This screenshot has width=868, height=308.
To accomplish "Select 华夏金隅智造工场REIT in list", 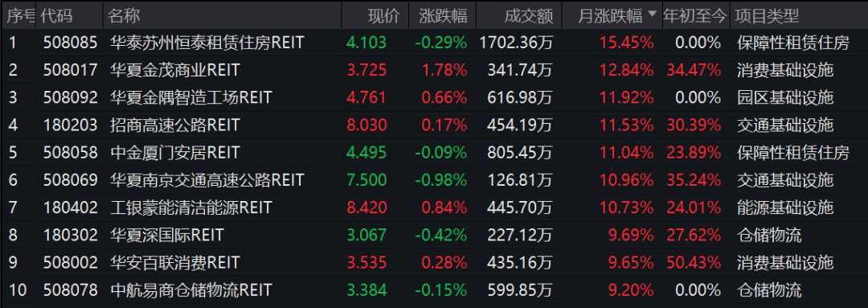I will [434, 97].
